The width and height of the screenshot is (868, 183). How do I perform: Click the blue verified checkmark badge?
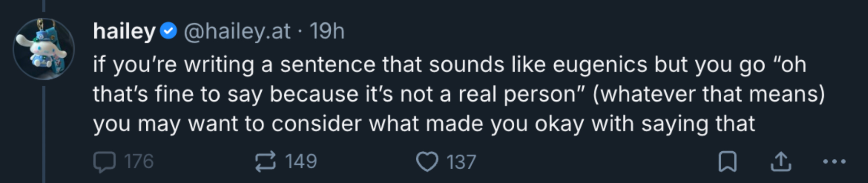click(x=168, y=31)
